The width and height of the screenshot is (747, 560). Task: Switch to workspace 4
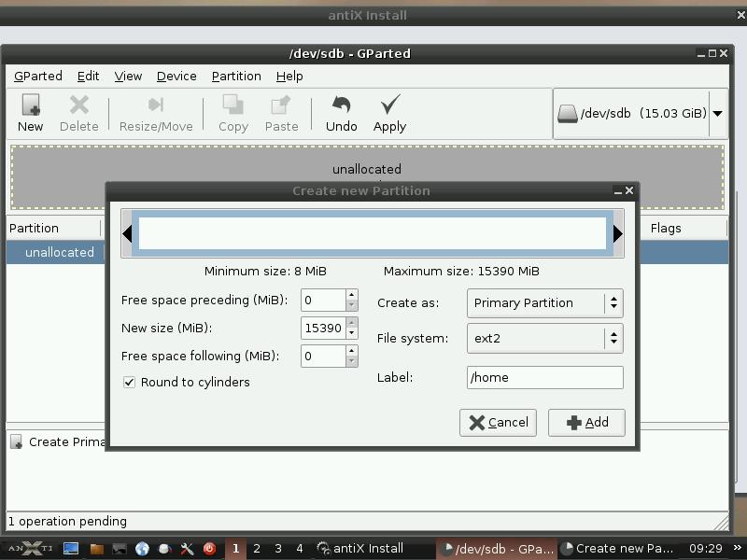tap(300, 549)
